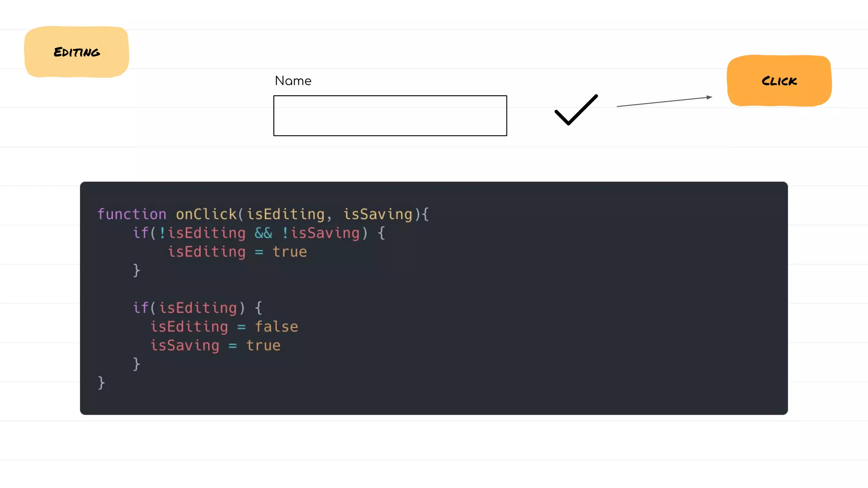Click the Name field label
This screenshot has height=488, width=868.
(x=293, y=80)
